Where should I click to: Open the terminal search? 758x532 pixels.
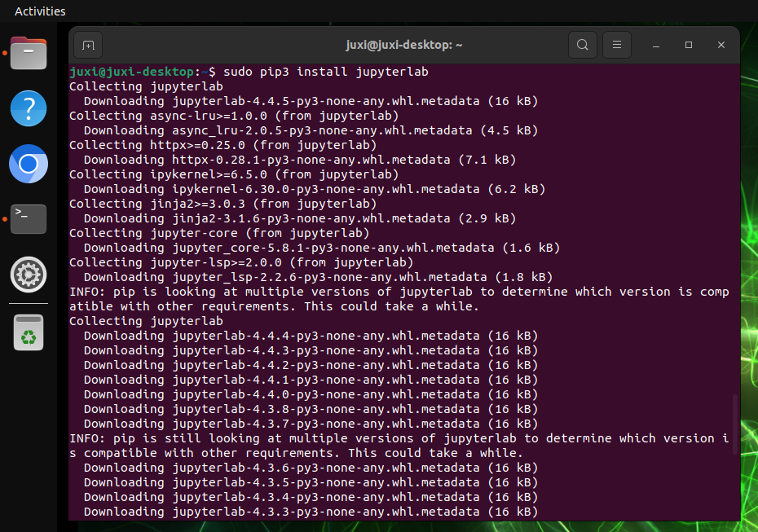(583, 45)
